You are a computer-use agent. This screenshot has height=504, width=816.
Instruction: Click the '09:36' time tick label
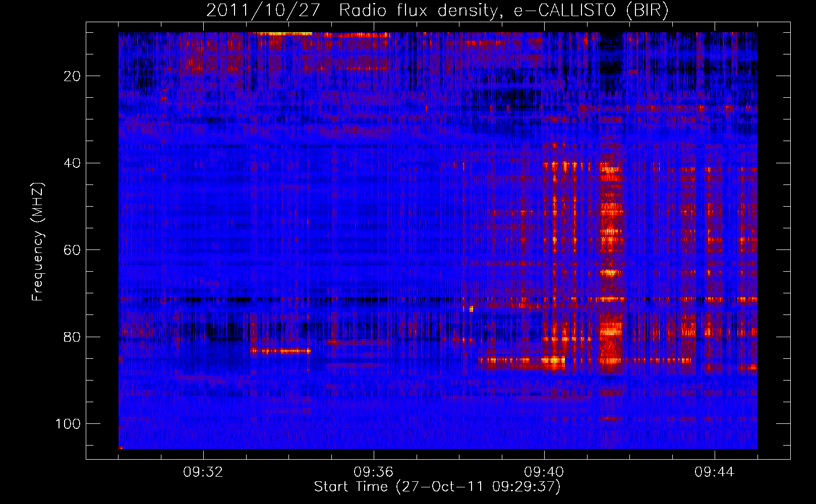[374, 472]
